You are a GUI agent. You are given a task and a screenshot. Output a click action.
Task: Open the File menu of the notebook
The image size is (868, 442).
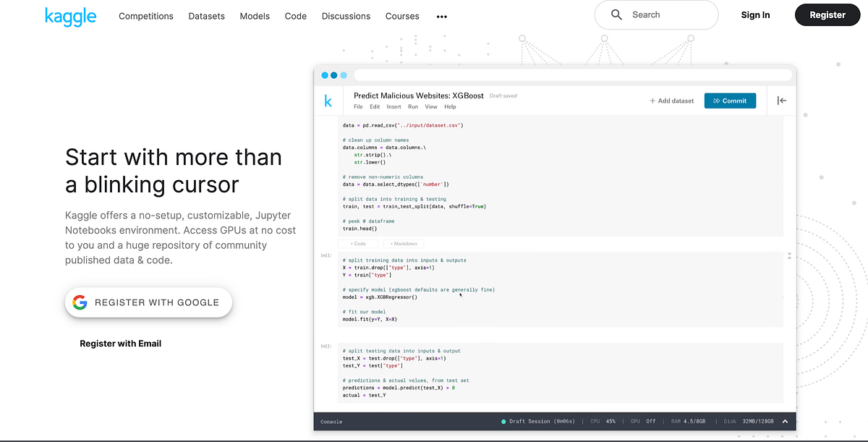coord(358,106)
